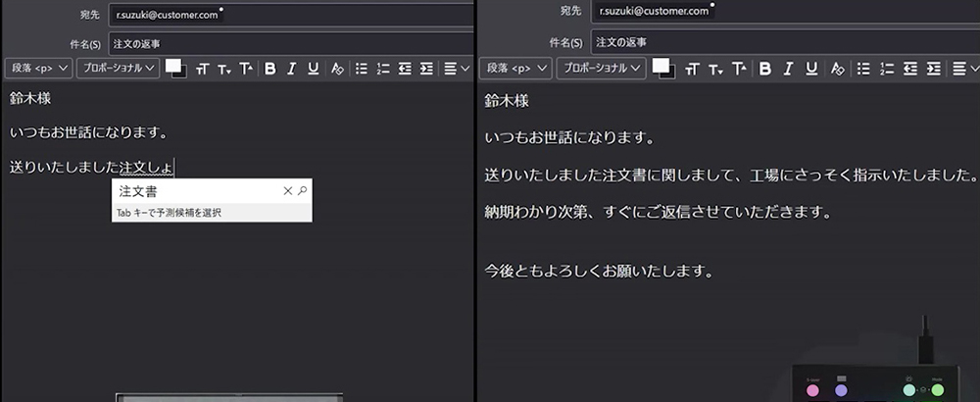
Task: Click the r.suzuki@customer.com recipient pill in the right window
Action: coord(655,11)
